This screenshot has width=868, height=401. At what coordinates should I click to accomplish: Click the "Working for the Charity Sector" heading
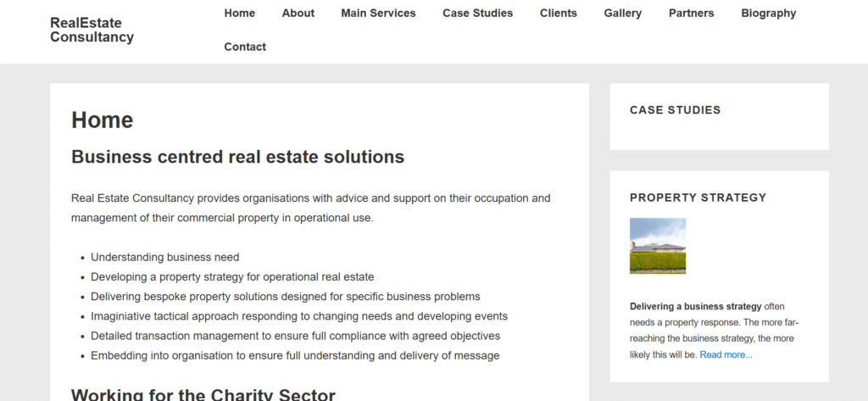(203, 394)
